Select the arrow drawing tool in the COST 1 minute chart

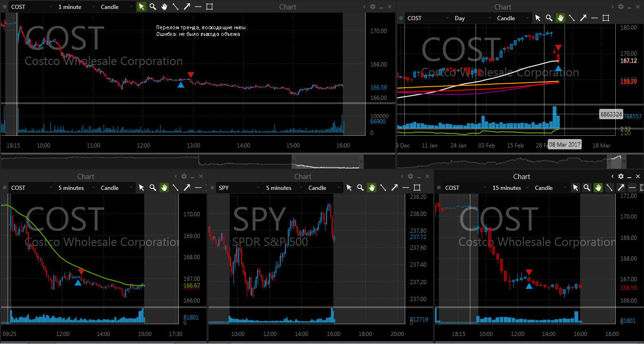[x=187, y=7]
